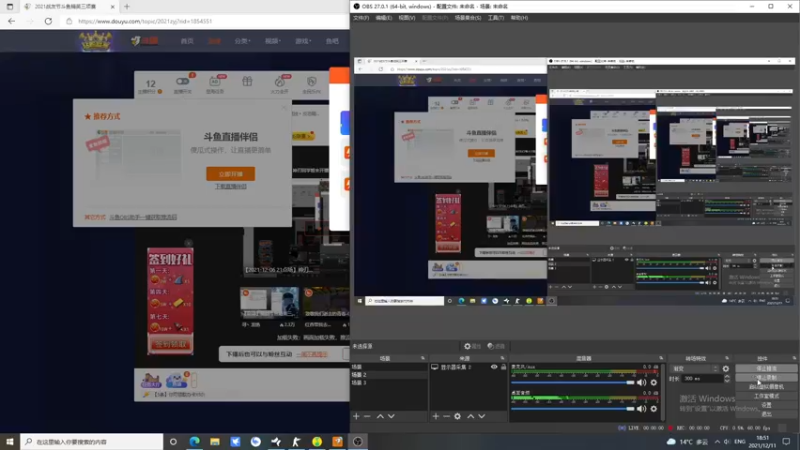Screen dimensions: 800x450
Task: Pop out the Scenes dock panel
Action: click(422, 358)
